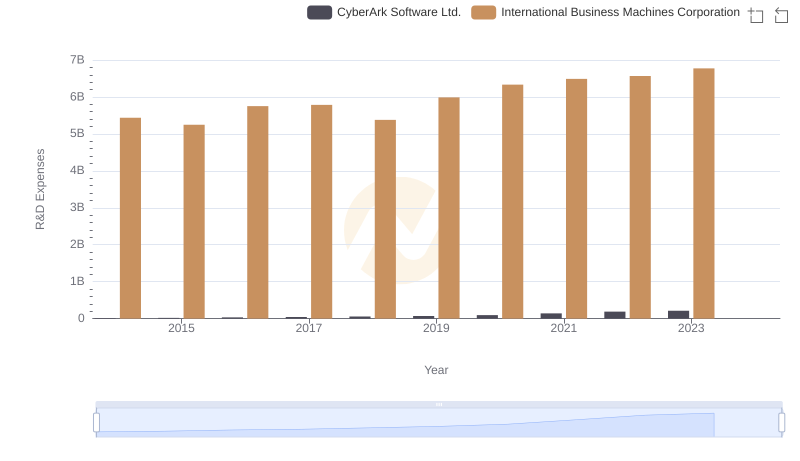Click the CyberArk bar for 2020
The image size is (800, 461).
[x=487, y=317]
